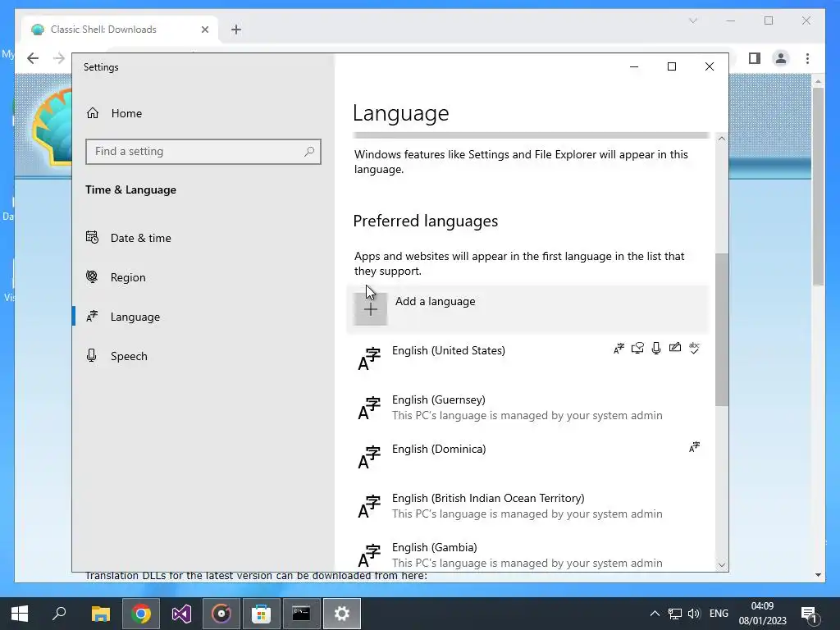
Task: Click the Add a language plus icon
Action: (x=370, y=309)
